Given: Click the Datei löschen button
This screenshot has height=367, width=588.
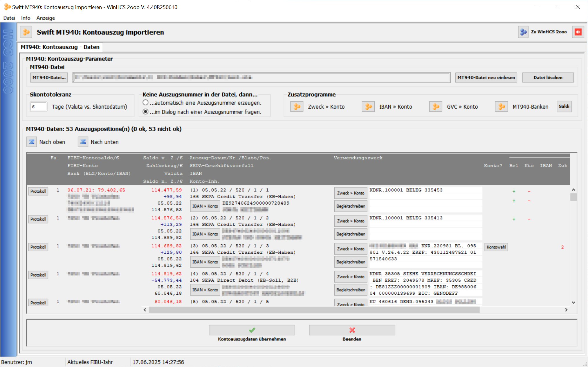Looking at the screenshot, I should pyautogui.click(x=548, y=77).
